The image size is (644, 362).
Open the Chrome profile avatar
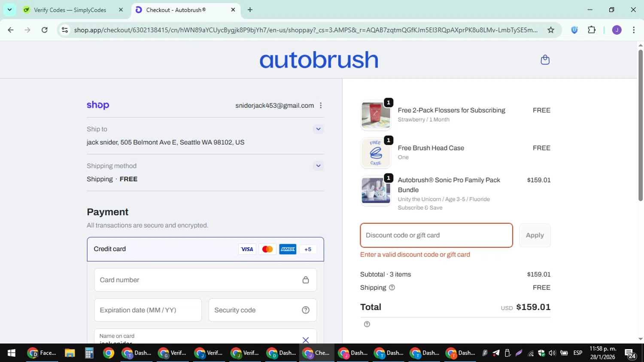click(x=617, y=30)
